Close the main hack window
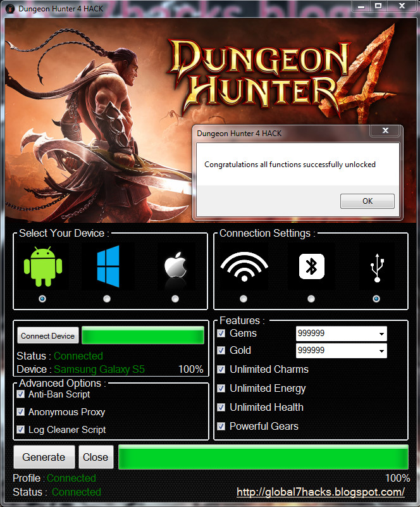This screenshot has width=420, height=507. point(402,6)
